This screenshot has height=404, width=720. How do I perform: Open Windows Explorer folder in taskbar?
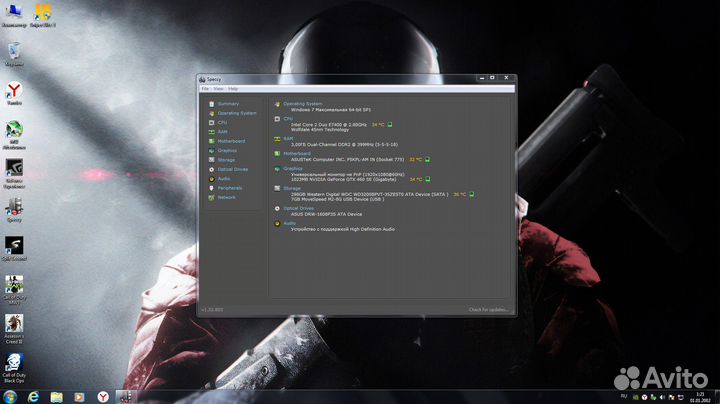point(56,397)
